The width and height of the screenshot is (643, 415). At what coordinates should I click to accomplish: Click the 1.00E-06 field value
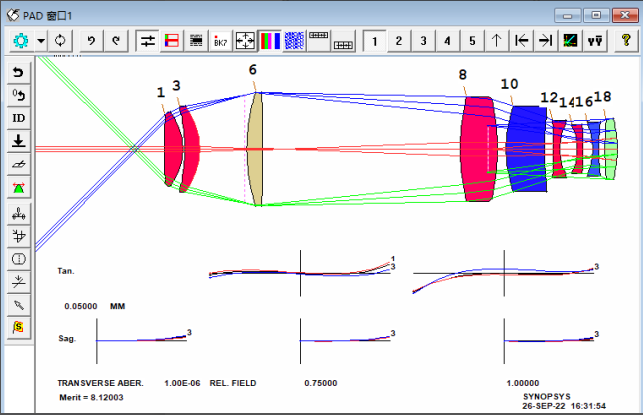(182, 383)
